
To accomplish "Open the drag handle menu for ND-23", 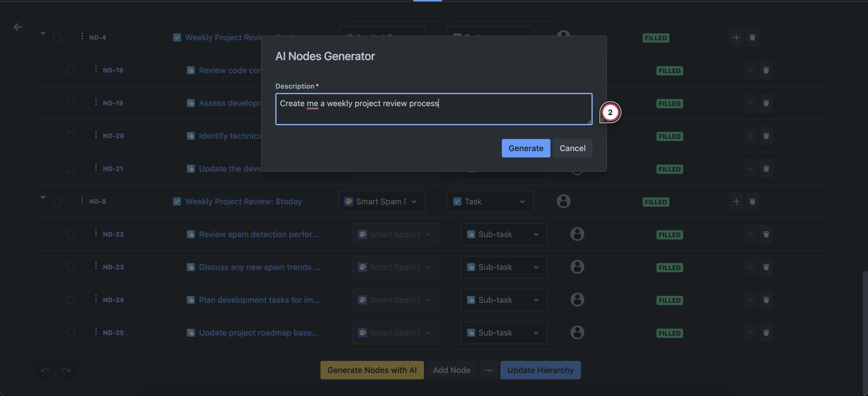I will (x=96, y=266).
